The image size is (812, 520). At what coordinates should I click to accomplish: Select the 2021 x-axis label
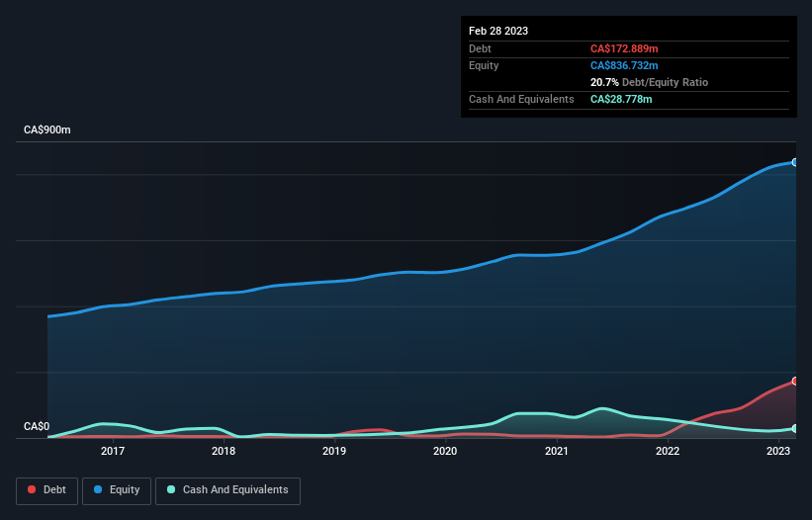coord(556,451)
